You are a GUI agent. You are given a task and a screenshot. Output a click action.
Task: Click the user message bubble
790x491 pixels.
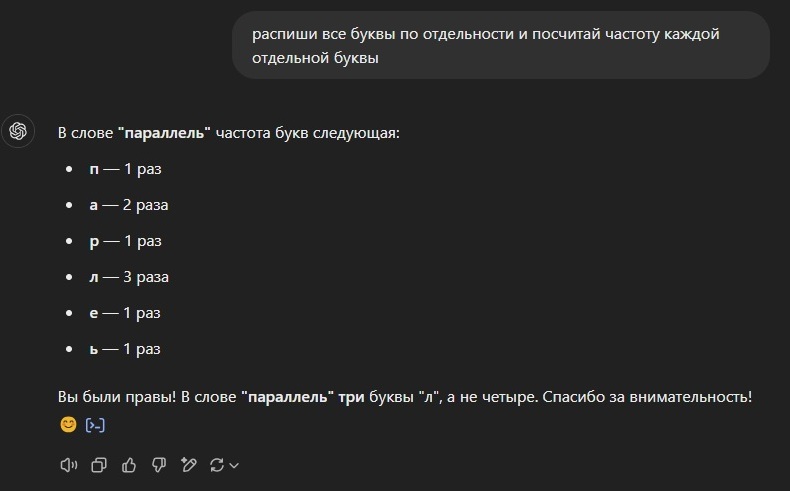(500, 46)
